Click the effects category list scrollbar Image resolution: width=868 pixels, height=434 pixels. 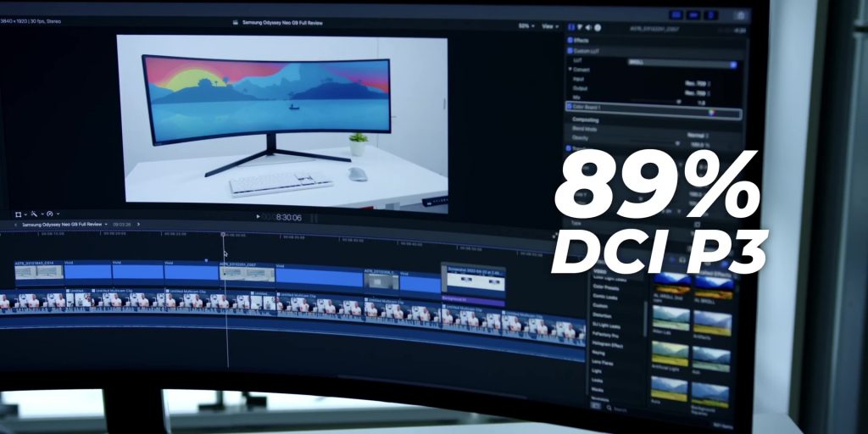click(x=645, y=319)
